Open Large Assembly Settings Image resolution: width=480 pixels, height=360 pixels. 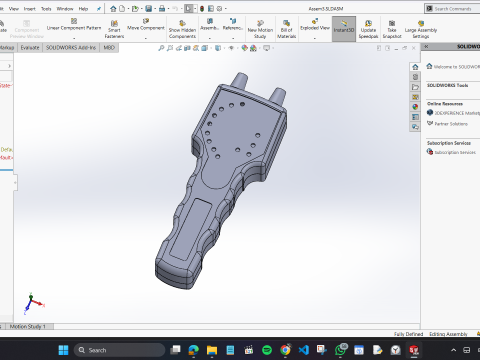pyautogui.click(x=421, y=29)
